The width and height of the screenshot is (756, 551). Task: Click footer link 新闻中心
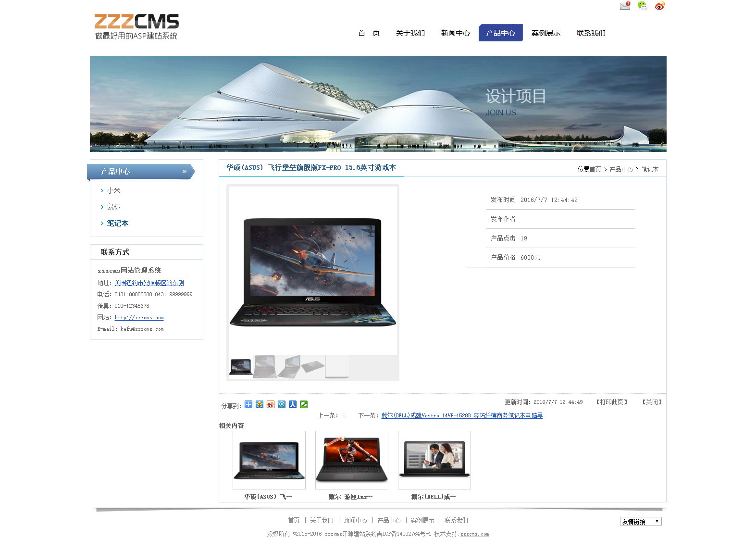tap(355, 520)
